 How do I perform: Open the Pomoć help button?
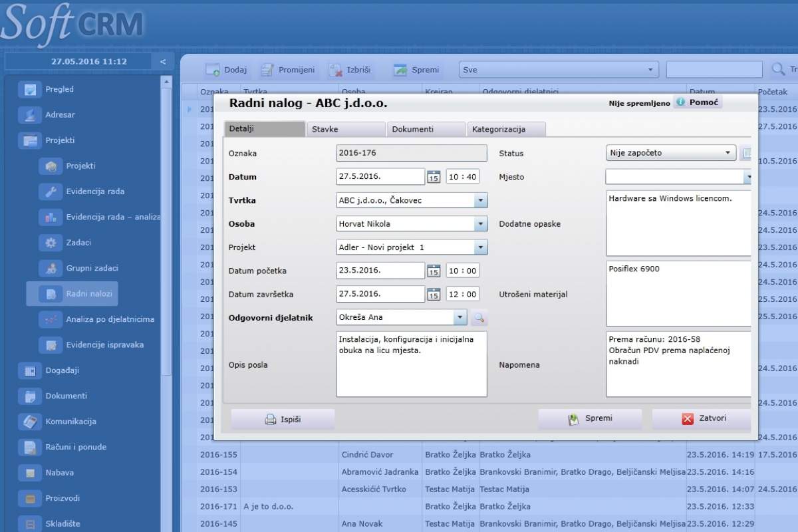click(698, 102)
